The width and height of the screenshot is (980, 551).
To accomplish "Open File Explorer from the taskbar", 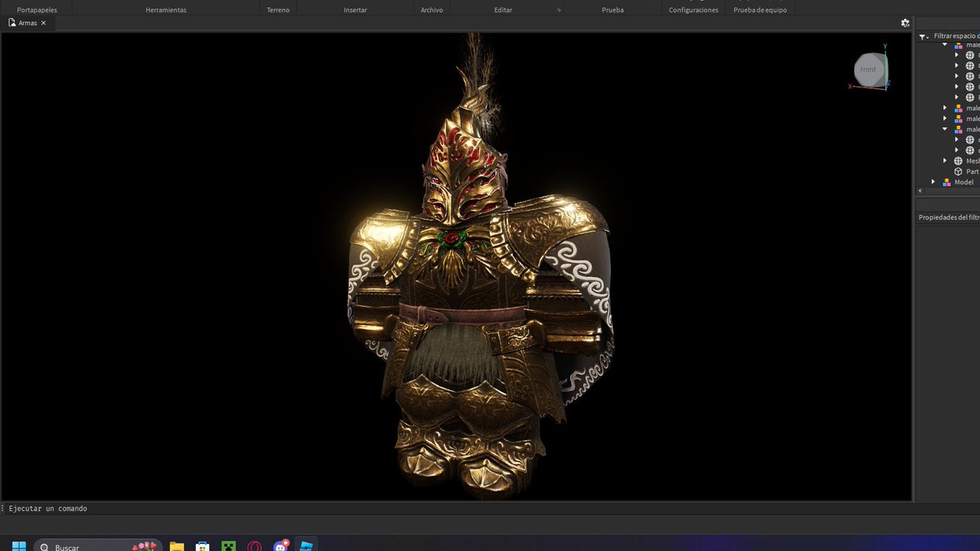I will coord(176,546).
